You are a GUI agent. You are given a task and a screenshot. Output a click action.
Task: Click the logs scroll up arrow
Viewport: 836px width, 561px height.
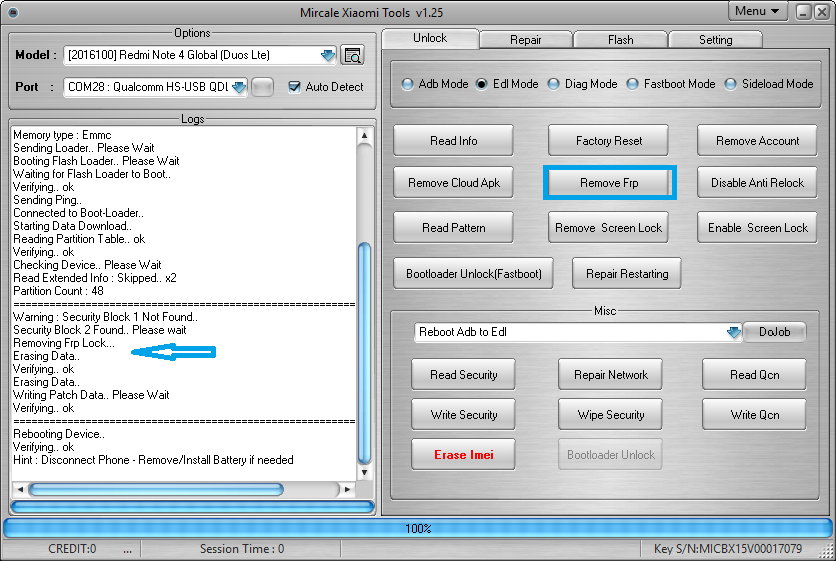coord(365,135)
